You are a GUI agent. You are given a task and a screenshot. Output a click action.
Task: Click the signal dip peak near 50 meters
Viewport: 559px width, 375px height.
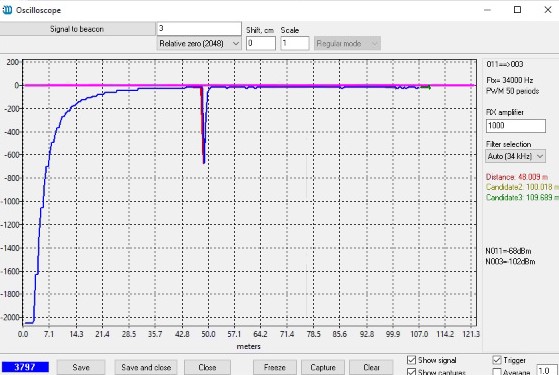[204, 163]
